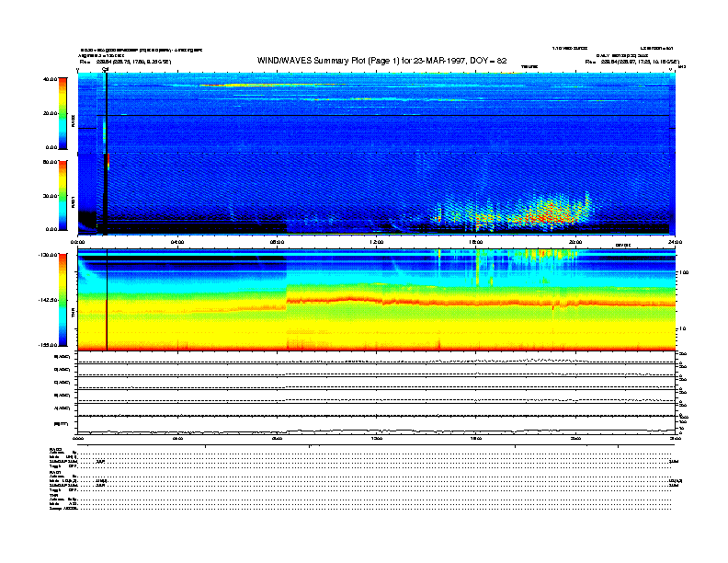This screenshot has height=563, width=728.
Task: Click the Cal marker label above RAD2 panel
Action: click(105, 69)
